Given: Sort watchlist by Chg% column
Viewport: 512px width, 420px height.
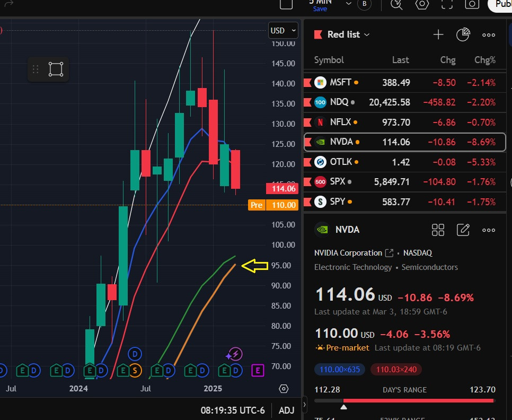Looking at the screenshot, I should pos(485,60).
